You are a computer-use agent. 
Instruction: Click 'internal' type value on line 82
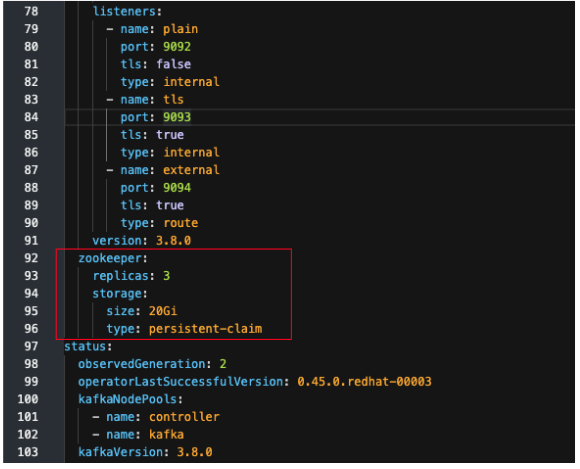coord(191,82)
